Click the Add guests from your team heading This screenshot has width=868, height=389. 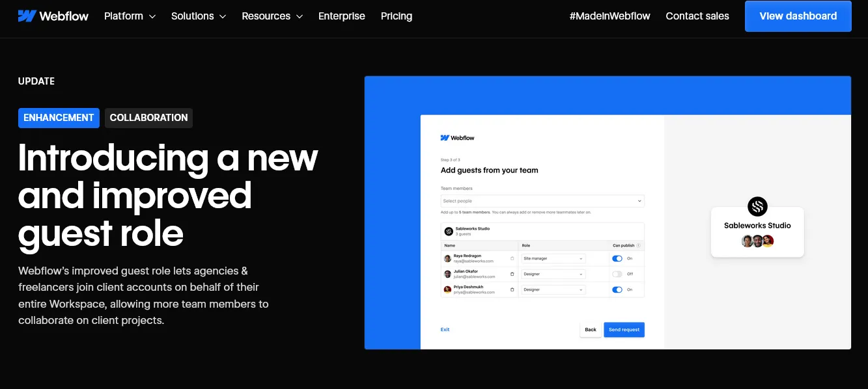(490, 170)
